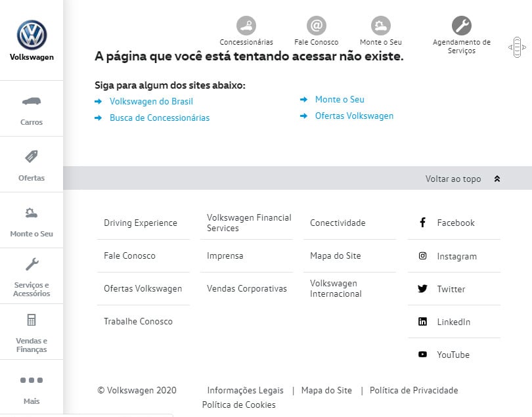This screenshot has height=417, width=532.
Task: Click the LinkedIn logo icon
Action: [x=422, y=321]
